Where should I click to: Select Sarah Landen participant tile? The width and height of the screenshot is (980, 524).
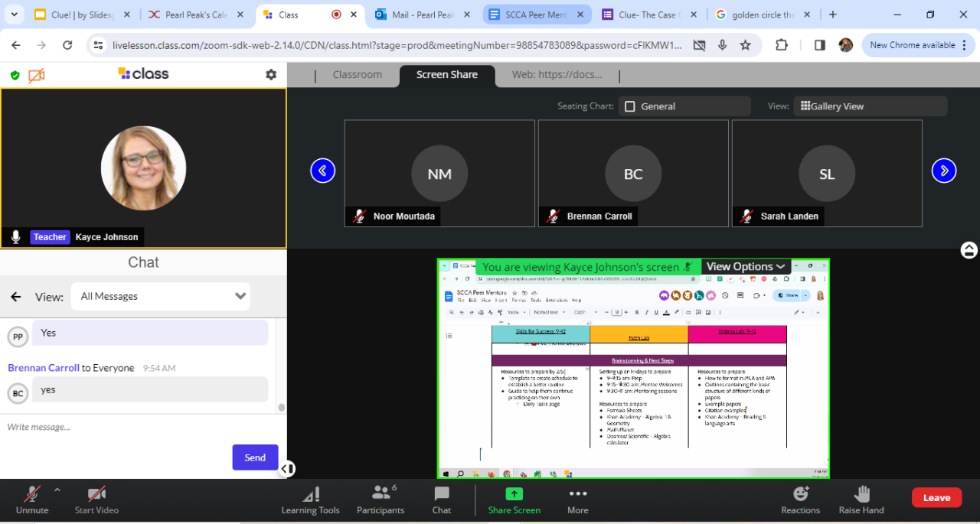[x=827, y=173]
